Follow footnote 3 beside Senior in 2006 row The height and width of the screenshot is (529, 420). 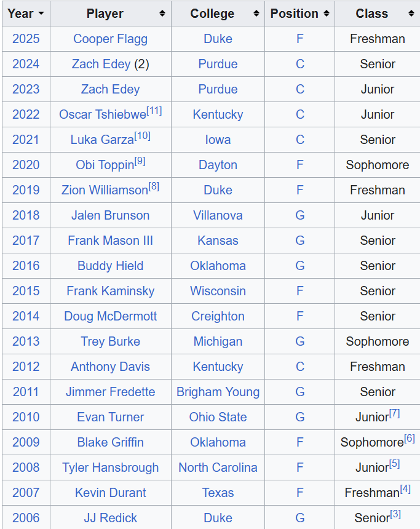[x=395, y=514]
